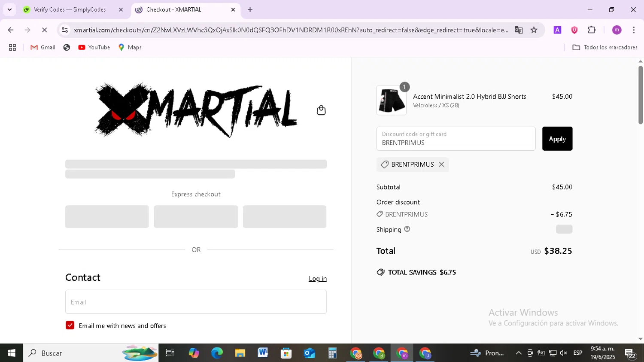644x362 pixels.
Task: Open the Log in link
Action: (318, 279)
